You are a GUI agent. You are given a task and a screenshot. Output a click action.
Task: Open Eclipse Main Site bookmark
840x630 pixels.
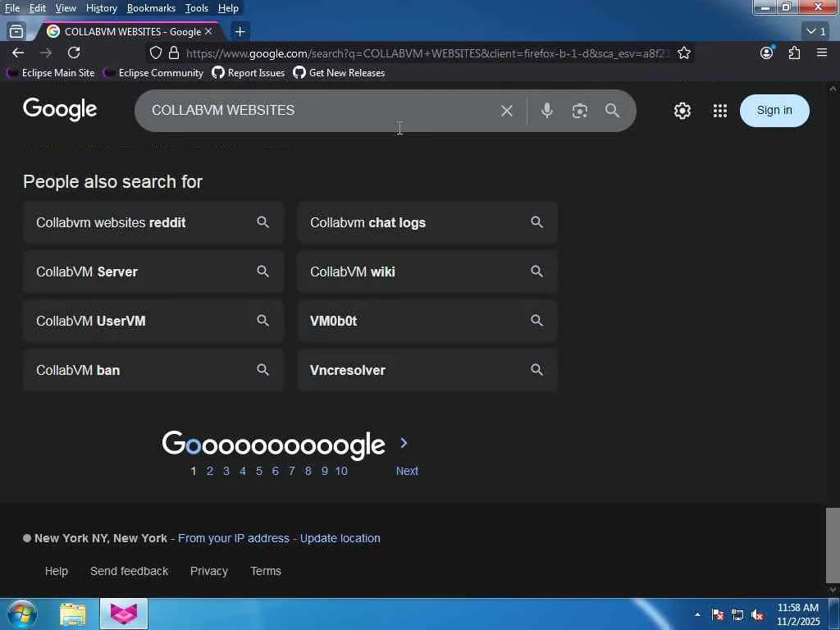(50, 73)
